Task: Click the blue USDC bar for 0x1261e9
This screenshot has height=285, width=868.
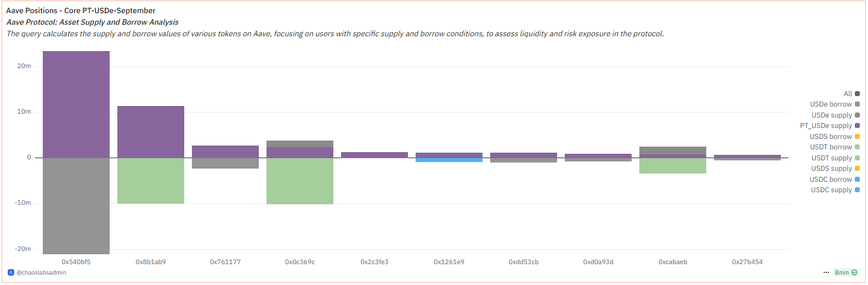Action: (449, 160)
